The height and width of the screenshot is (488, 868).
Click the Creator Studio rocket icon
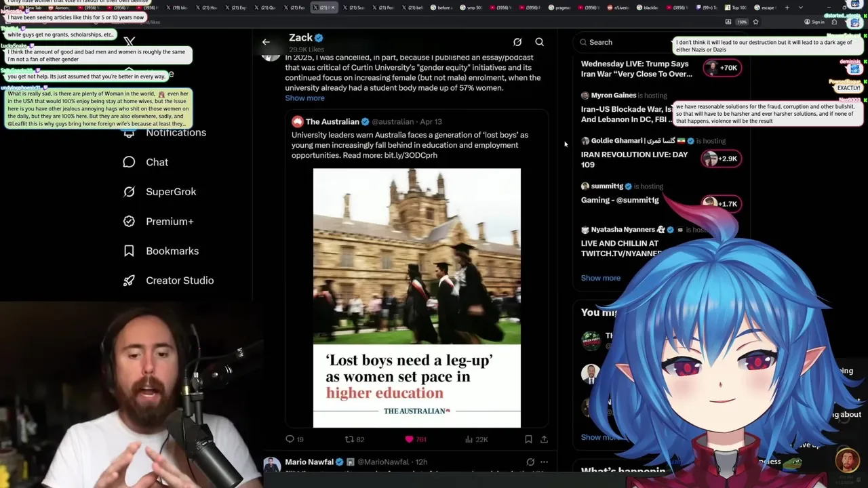pos(129,281)
